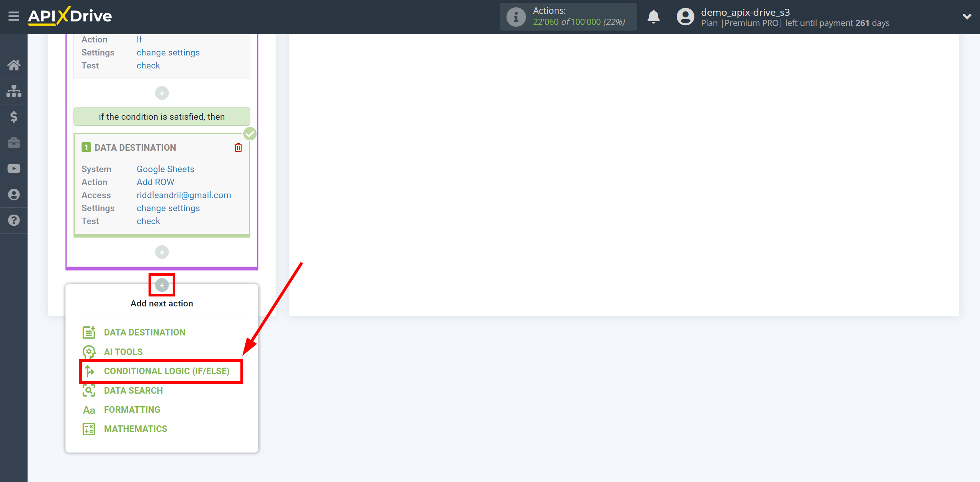Click the CONDITIONAL LOGIC IF/ELSE icon
Screen dimensions: 980x482
[x=88, y=371]
